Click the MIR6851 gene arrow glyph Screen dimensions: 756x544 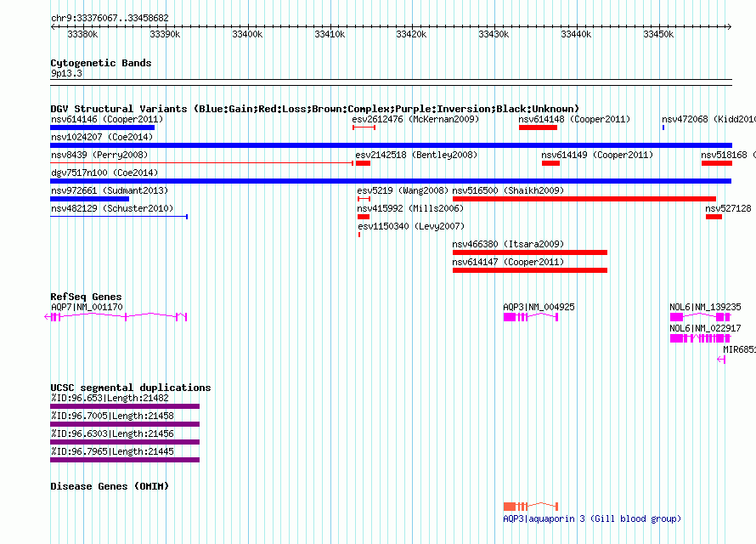pos(721,360)
